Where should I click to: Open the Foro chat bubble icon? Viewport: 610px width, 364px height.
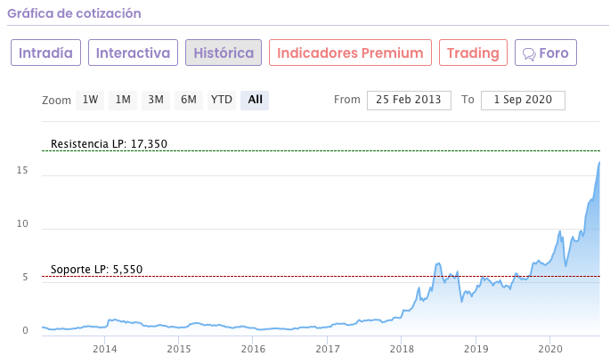point(529,53)
